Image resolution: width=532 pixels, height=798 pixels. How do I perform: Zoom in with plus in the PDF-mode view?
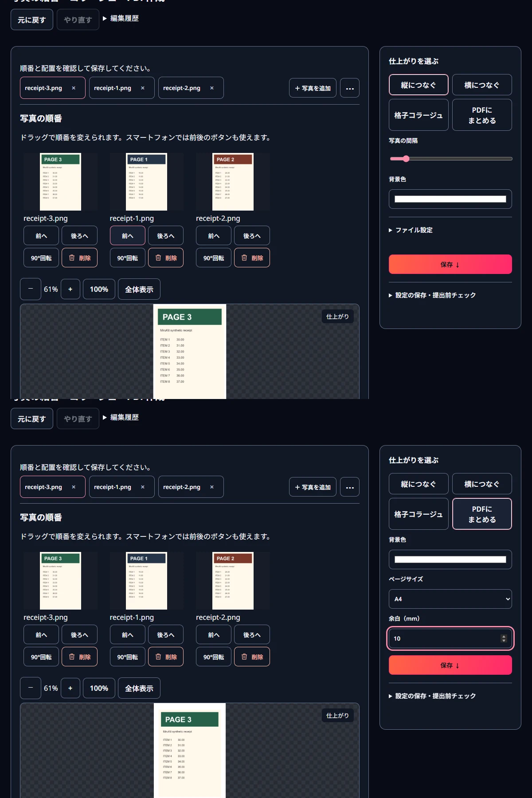[x=70, y=688]
